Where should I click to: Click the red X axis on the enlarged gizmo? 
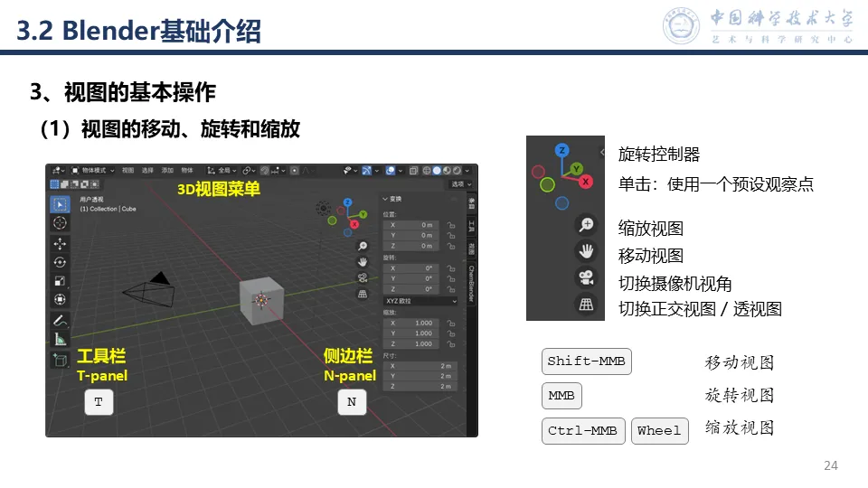pos(585,182)
